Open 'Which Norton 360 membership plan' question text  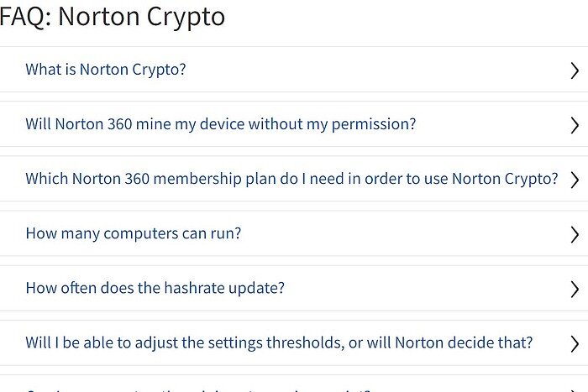click(291, 179)
